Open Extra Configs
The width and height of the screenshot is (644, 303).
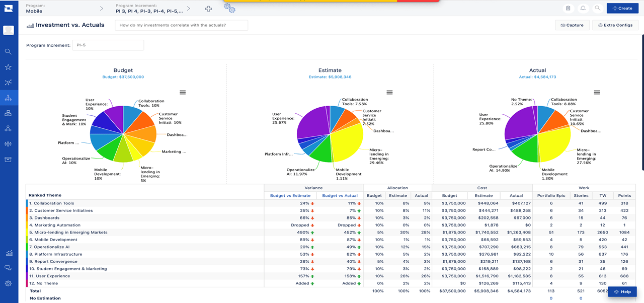(x=615, y=25)
